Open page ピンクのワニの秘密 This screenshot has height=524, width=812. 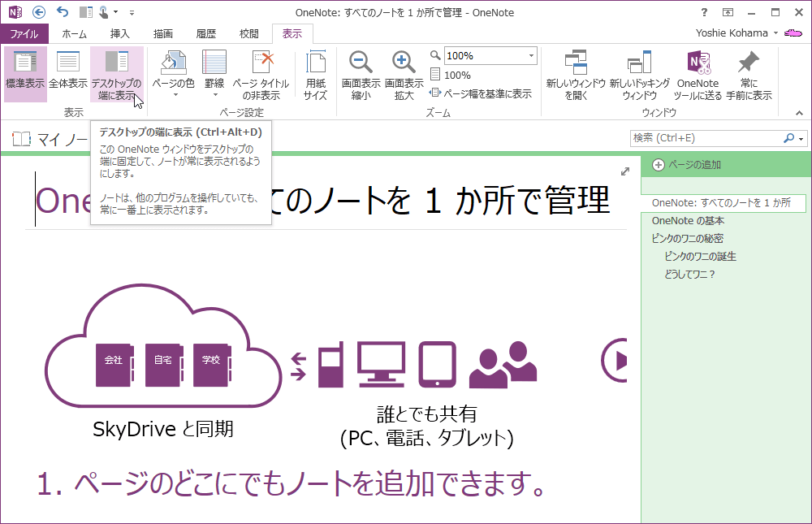coord(687,238)
